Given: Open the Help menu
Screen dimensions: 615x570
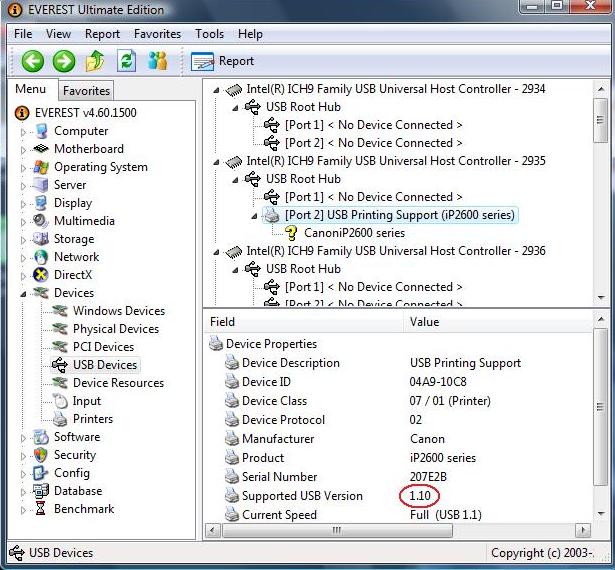Looking at the screenshot, I should tap(250, 34).
